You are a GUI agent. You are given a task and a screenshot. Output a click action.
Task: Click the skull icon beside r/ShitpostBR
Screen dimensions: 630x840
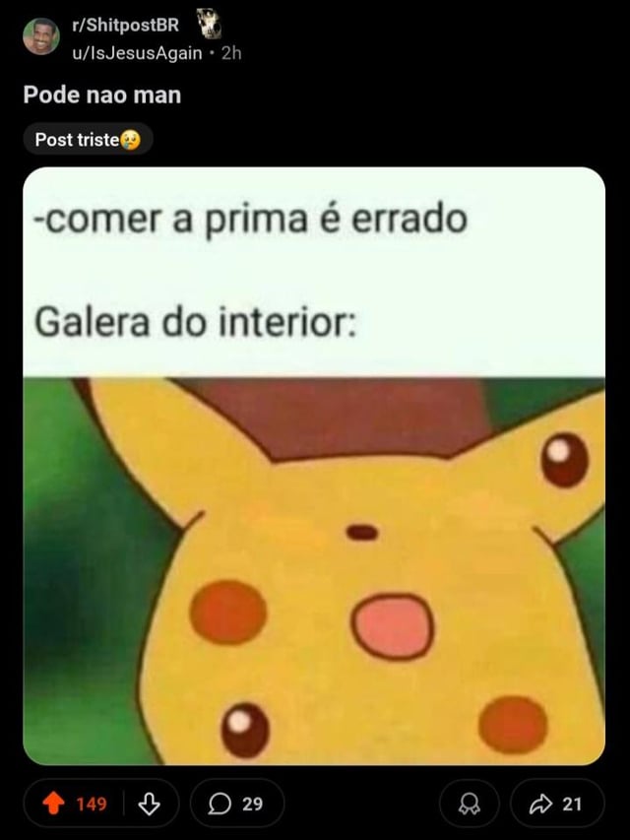click(x=209, y=24)
